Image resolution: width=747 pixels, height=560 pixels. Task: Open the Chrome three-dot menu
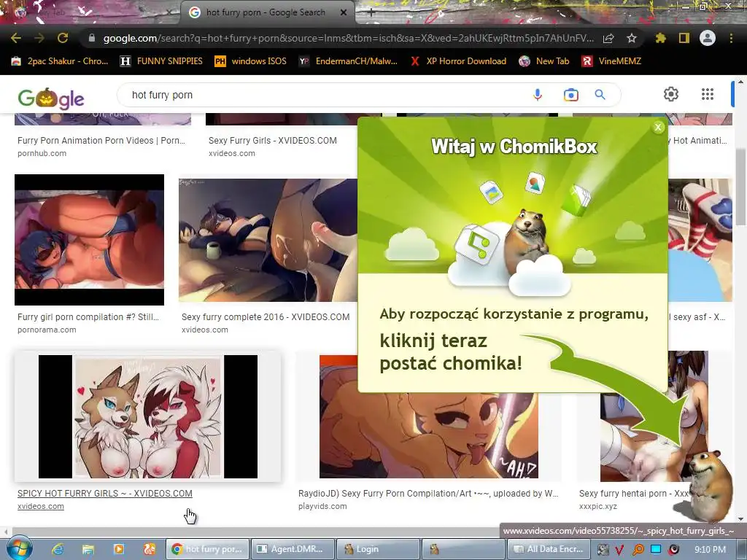click(x=731, y=38)
